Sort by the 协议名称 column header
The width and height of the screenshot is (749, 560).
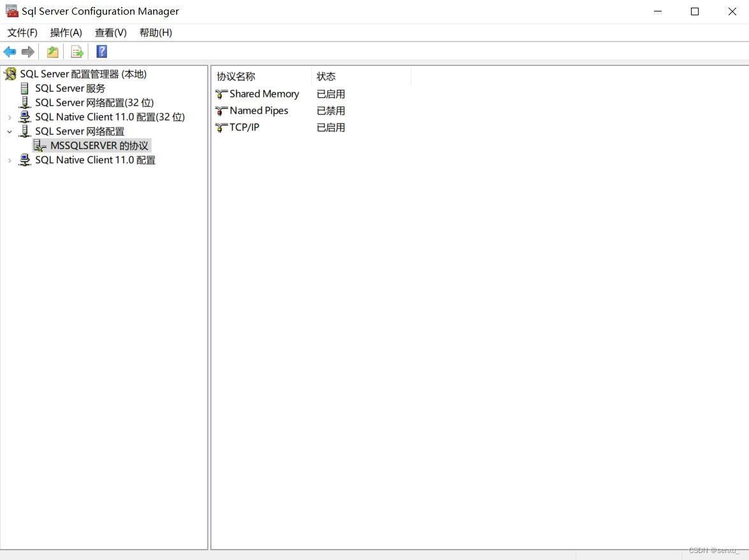pyautogui.click(x=261, y=76)
